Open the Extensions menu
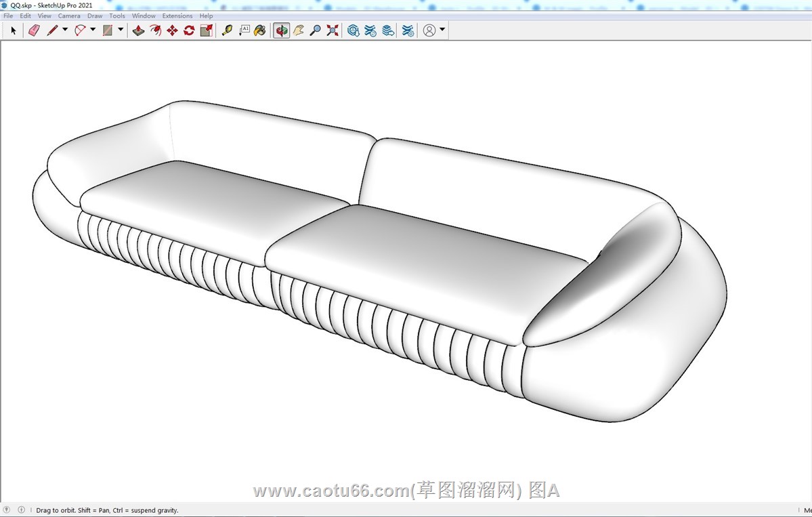Viewport: 812px width, 517px height. [177, 16]
